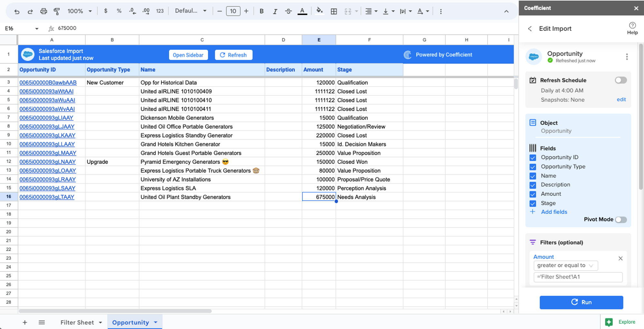Click the undo arrow icon
Image resolution: width=644 pixels, height=329 pixels.
17,12
